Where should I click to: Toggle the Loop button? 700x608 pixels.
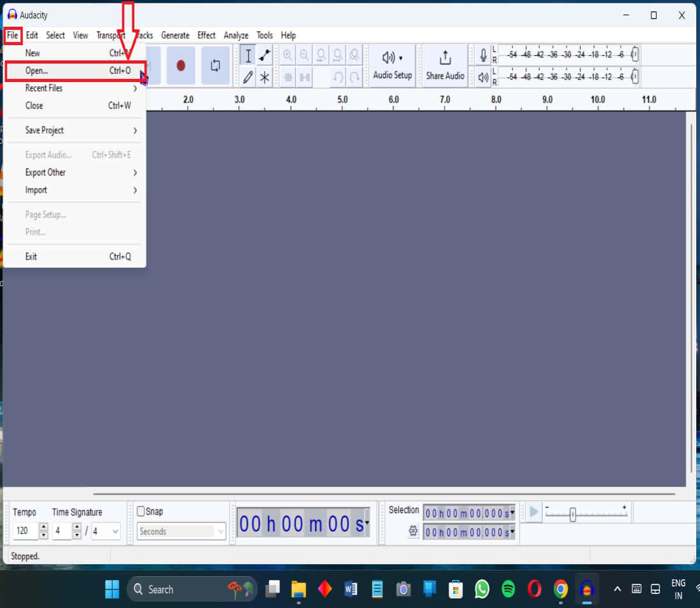(215, 66)
